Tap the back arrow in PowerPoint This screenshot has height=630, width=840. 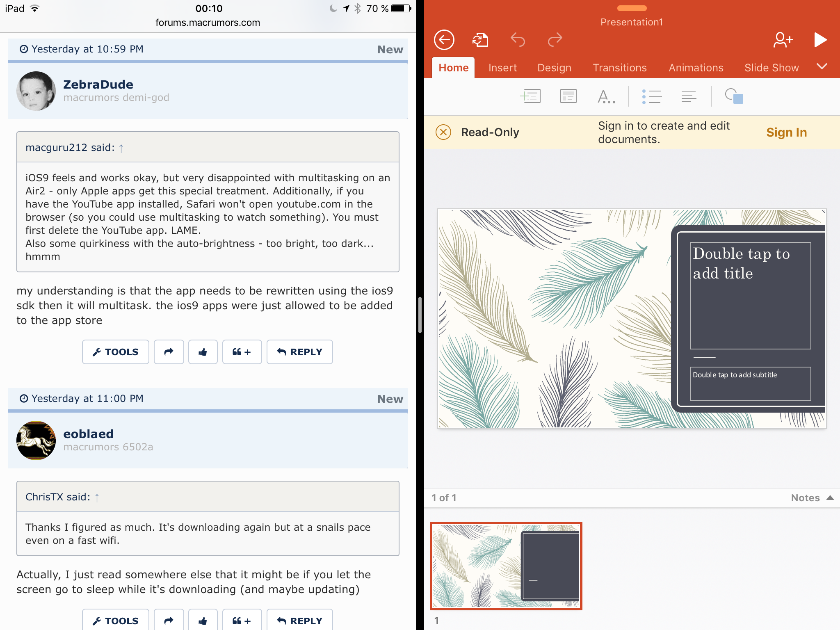(444, 40)
